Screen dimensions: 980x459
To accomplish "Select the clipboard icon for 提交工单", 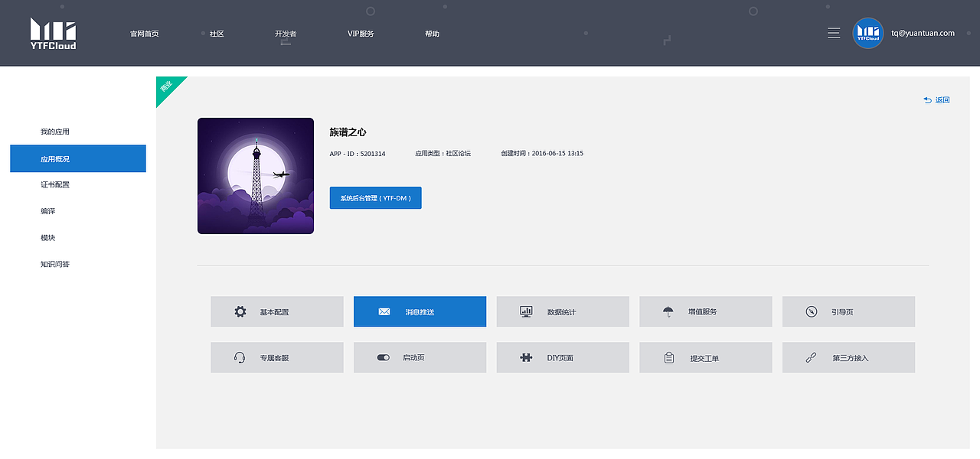I will pos(668,357).
